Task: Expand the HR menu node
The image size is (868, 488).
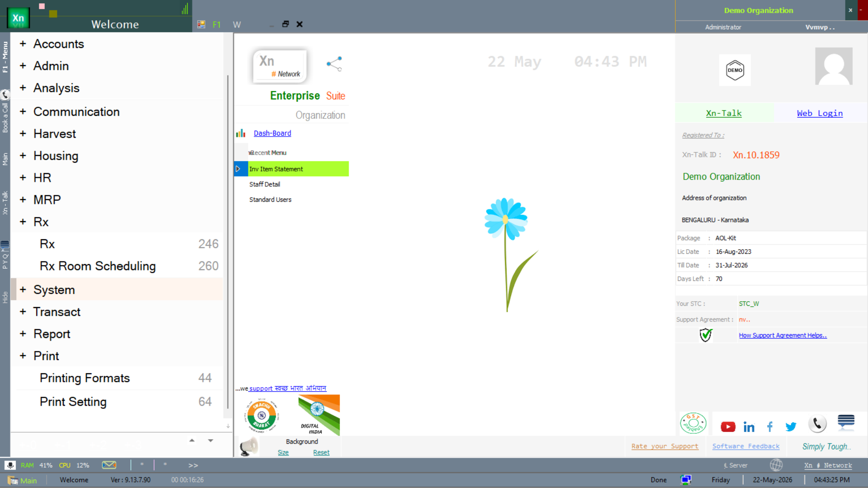Action: click(x=23, y=178)
